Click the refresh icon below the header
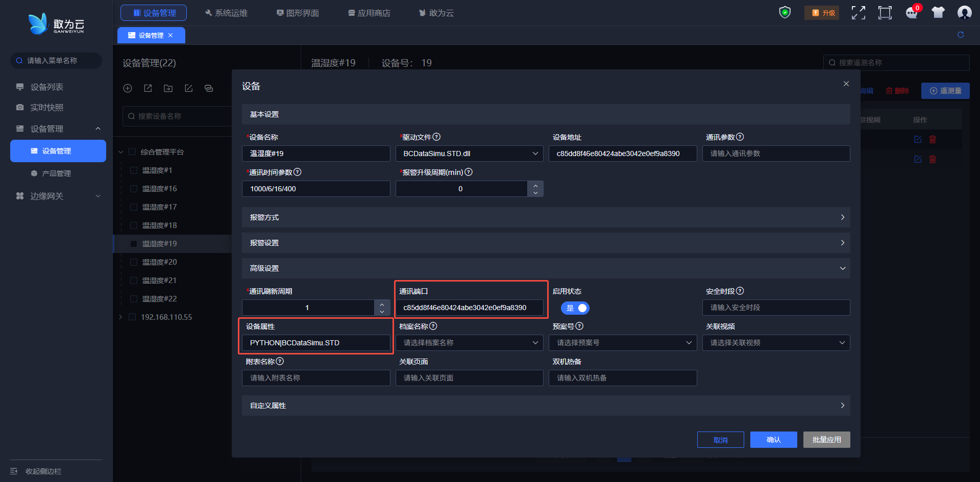Viewport: 980px width, 482px height. pyautogui.click(x=961, y=35)
